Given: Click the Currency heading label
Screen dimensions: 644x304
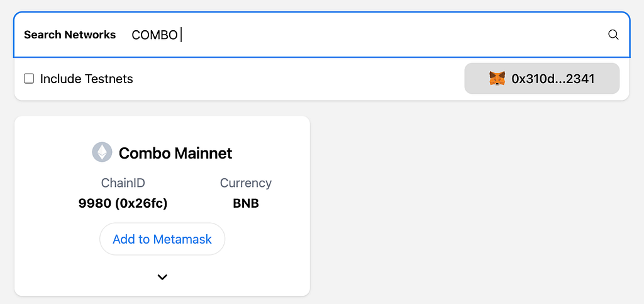Looking at the screenshot, I should (x=246, y=183).
